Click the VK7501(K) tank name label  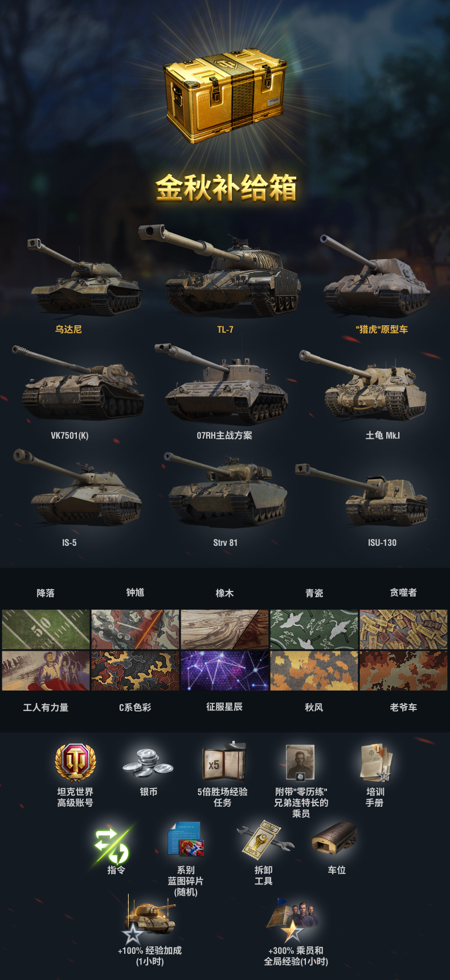pos(69,435)
